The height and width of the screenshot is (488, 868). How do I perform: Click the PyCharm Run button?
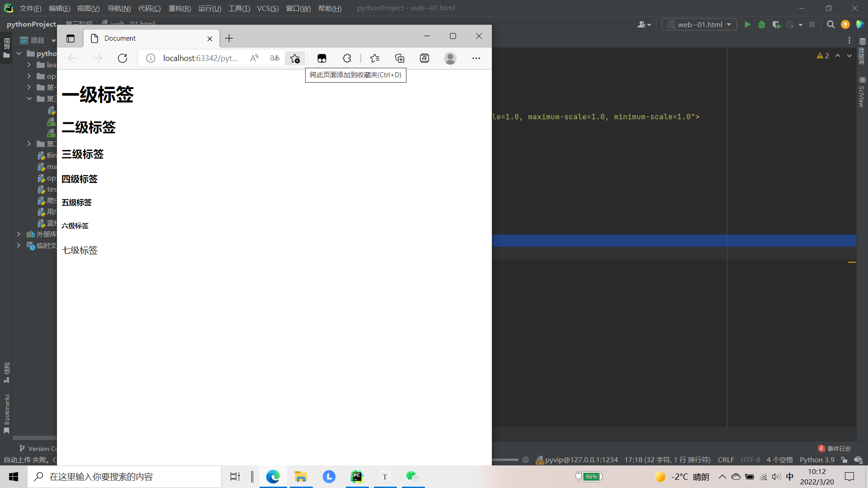click(x=747, y=24)
